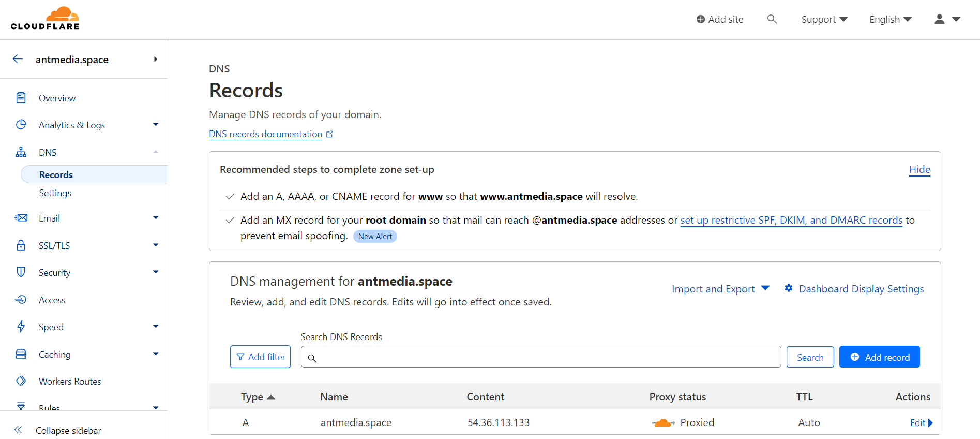Click the Proxy status column header

click(x=677, y=397)
